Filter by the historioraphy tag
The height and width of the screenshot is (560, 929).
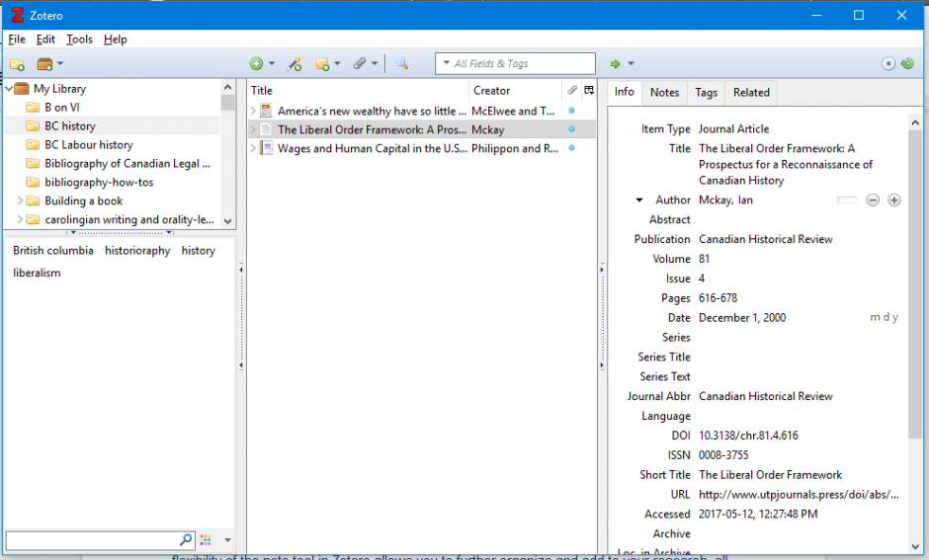[x=137, y=251]
